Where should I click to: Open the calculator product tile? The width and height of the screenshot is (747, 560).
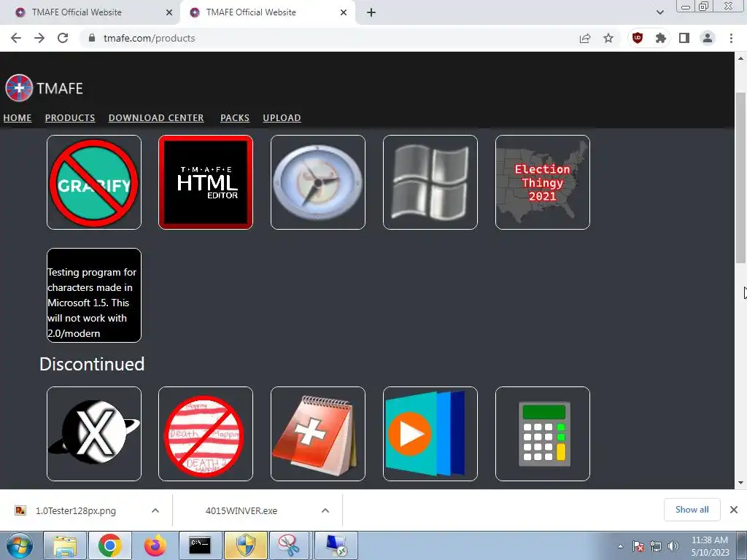pos(543,434)
